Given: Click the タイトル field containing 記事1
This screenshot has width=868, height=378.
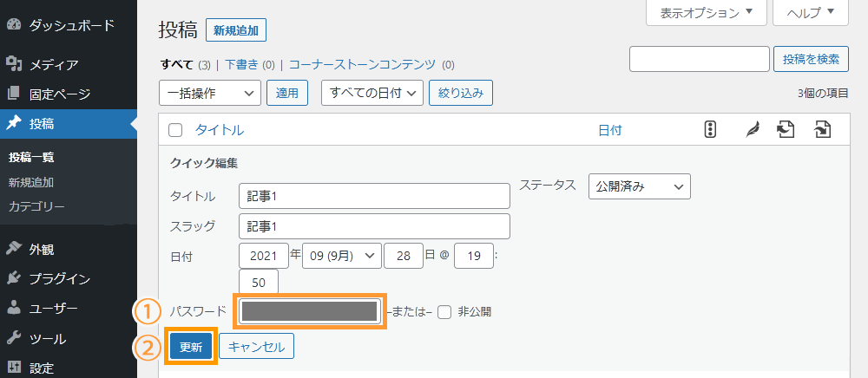Looking at the screenshot, I should pyautogui.click(x=374, y=196).
